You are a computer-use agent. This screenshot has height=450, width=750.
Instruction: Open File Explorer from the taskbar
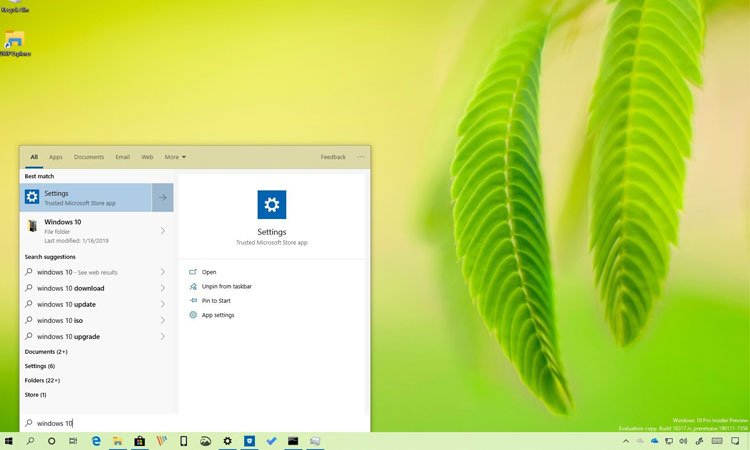click(x=118, y=441)
